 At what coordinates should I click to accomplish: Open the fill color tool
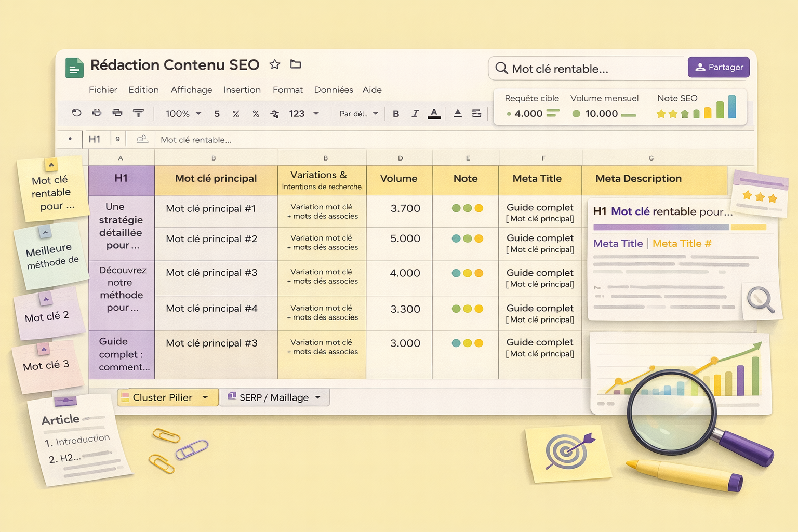pyautogui.click(x=458, y=114)
